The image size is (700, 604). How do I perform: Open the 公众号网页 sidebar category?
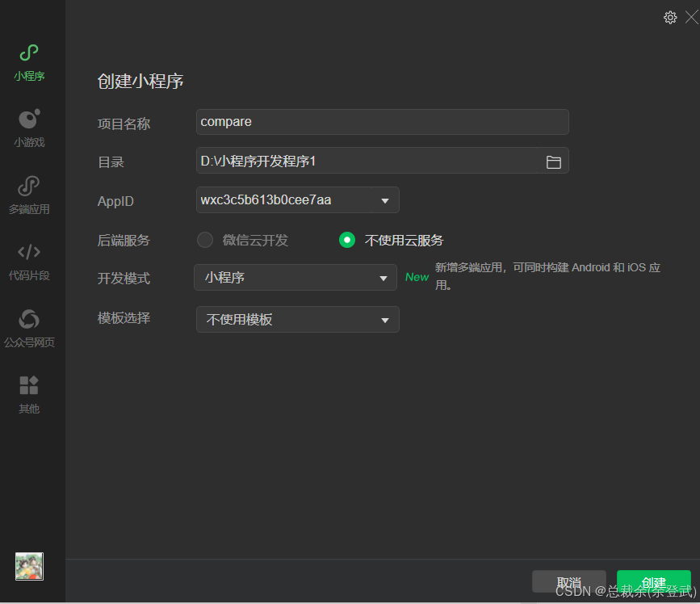pyautogui.click(x=29, y=328)
